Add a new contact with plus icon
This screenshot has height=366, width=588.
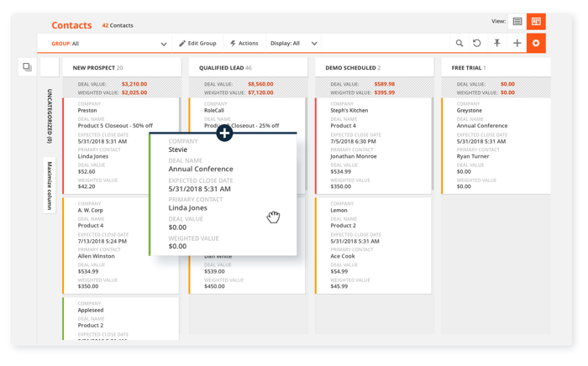tap(517, 43)
